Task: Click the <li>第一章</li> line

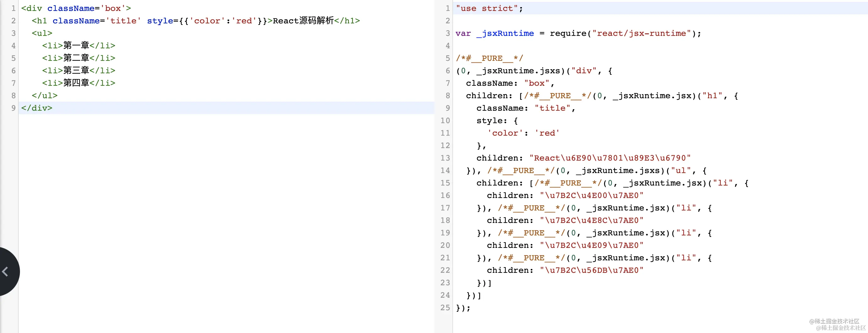Action: 79,46
